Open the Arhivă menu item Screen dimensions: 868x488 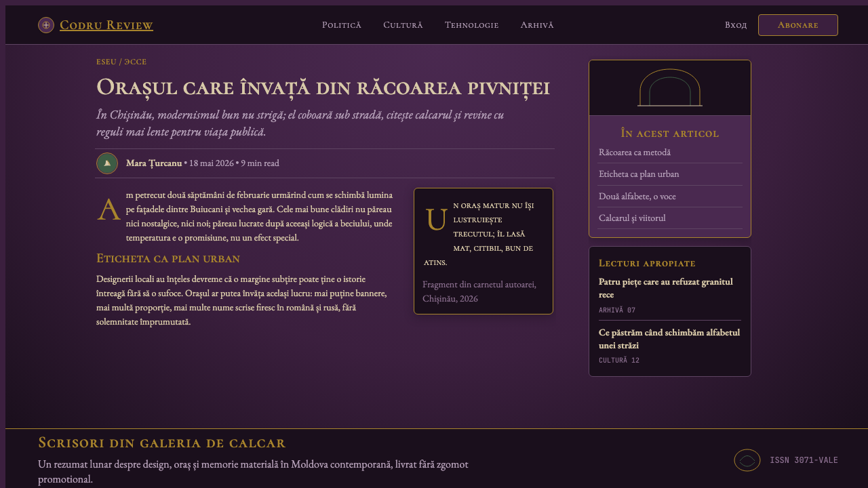pyautogui.click(x=537, y=25)
